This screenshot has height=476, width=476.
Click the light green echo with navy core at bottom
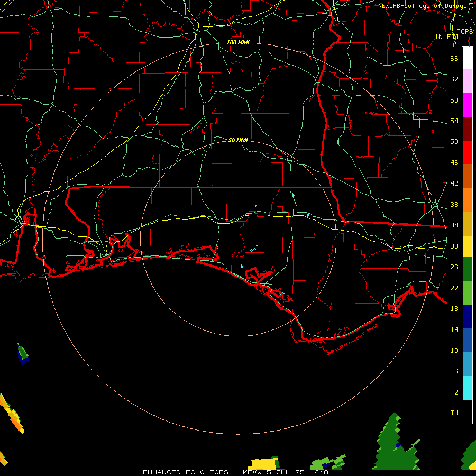point(327,463)
